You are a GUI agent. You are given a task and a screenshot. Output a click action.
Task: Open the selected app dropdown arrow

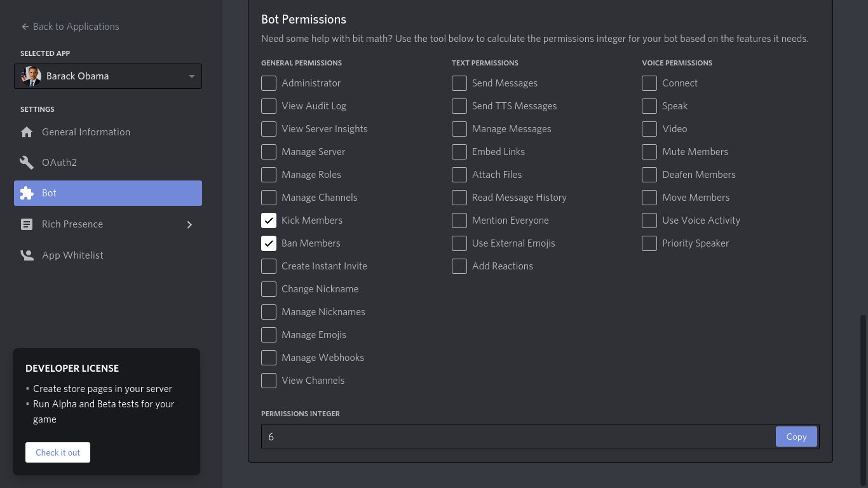(191, 76)
